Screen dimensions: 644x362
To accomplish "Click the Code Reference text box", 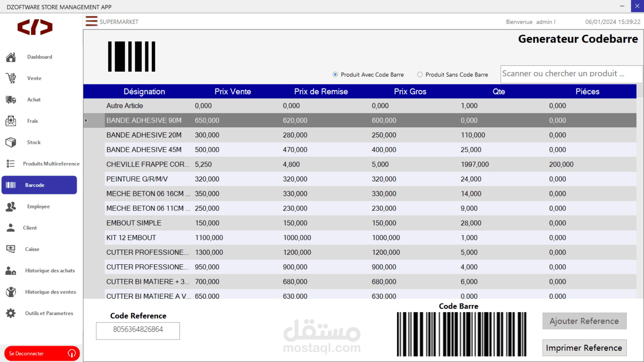I will pos(138,330).
